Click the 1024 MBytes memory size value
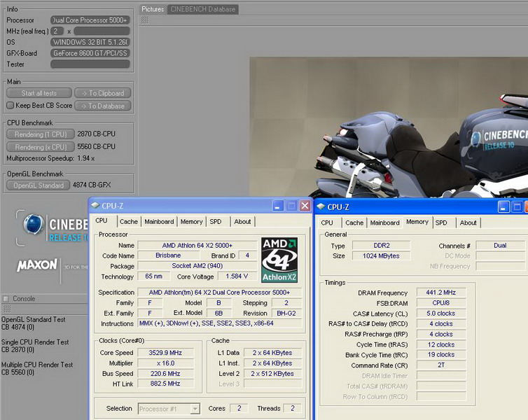Viewport: 528px width, 420px height. click(381, 255)
